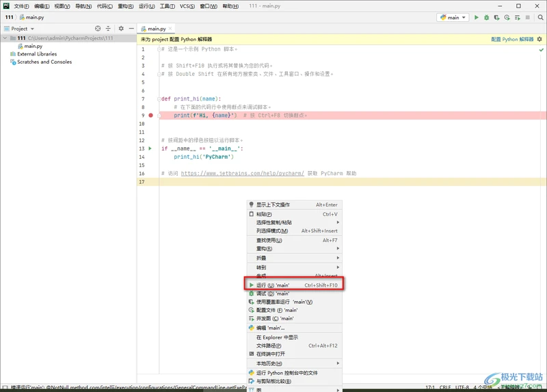Click collapse all icon in Project panel
This screenshot has width=547, height=392.
(108, 29)
